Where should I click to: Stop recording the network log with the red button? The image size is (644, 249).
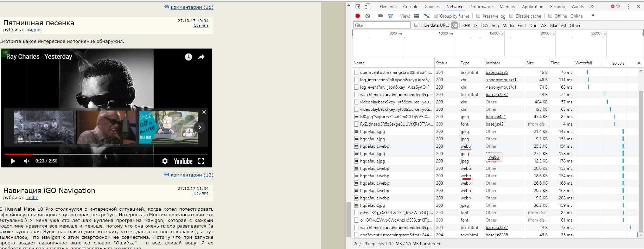pos(358,16)
